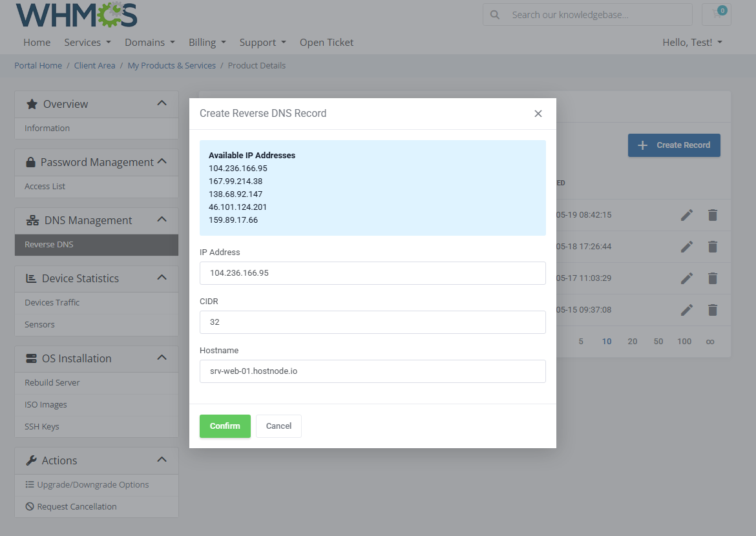Delete the record dated 05-15 09:37:08
The image size is (756, 536).
pyautogui.click(x=713, y=310)
